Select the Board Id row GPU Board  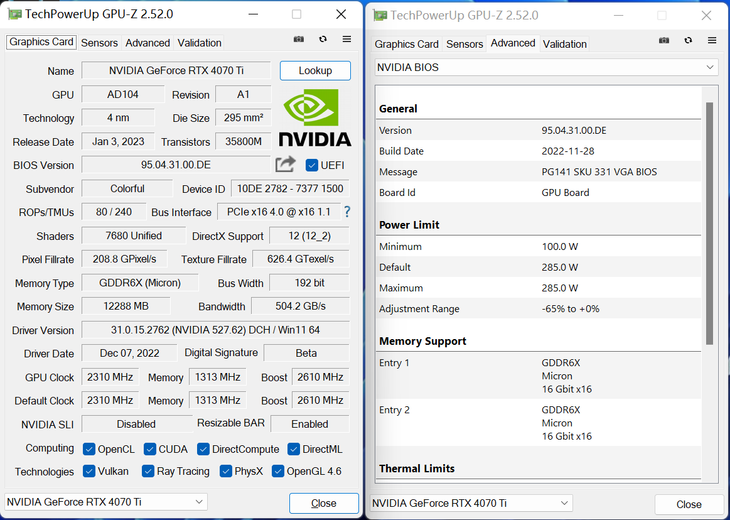(539, 193)
